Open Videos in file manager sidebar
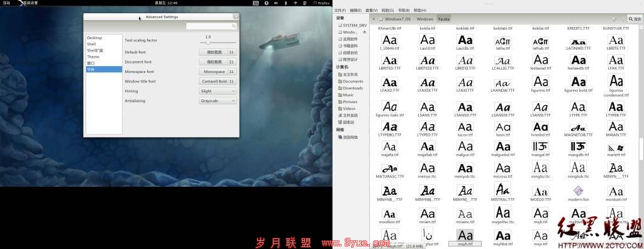Image resolution: width=644 pixels, height=249 pixels. (347, 109)
